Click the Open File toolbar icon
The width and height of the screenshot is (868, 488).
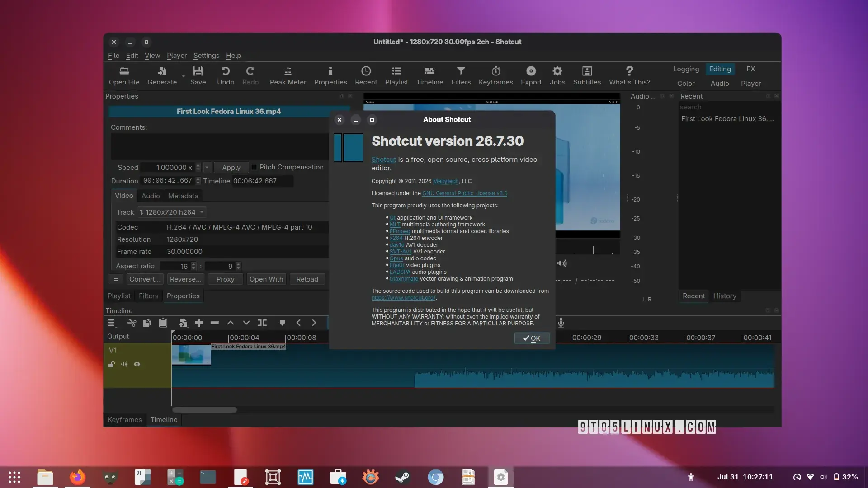click(124, 76)
